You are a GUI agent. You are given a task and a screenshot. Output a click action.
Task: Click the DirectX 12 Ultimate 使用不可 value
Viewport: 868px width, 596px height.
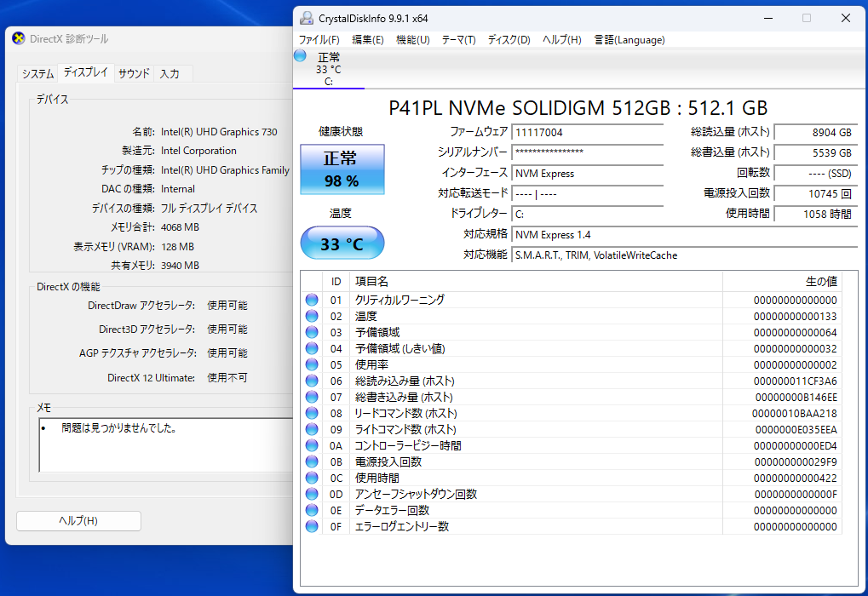pos(227,378)
